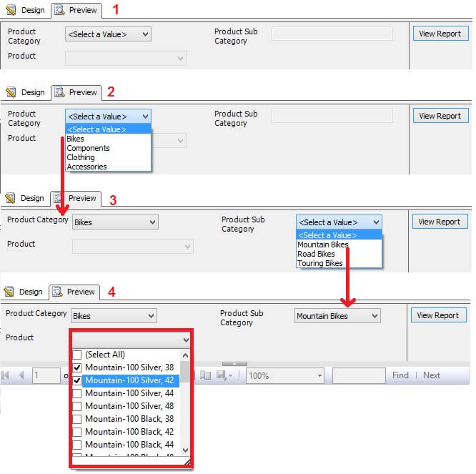Image resolution: width=476 pixels, height=474 pixels.
Task: Select the bottom-most Preview tab
Action: click(74, 292)
